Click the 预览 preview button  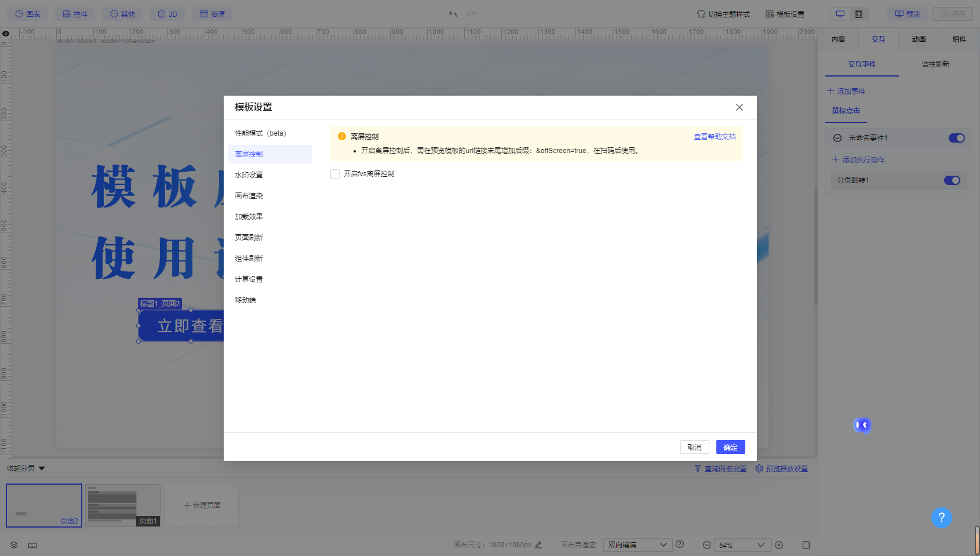tap(908, 14)
